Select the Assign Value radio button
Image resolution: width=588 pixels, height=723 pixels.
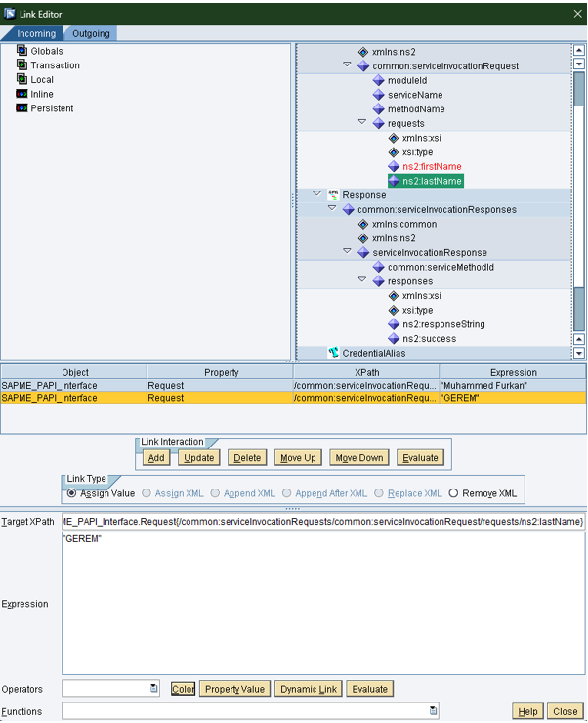(72, 493)
